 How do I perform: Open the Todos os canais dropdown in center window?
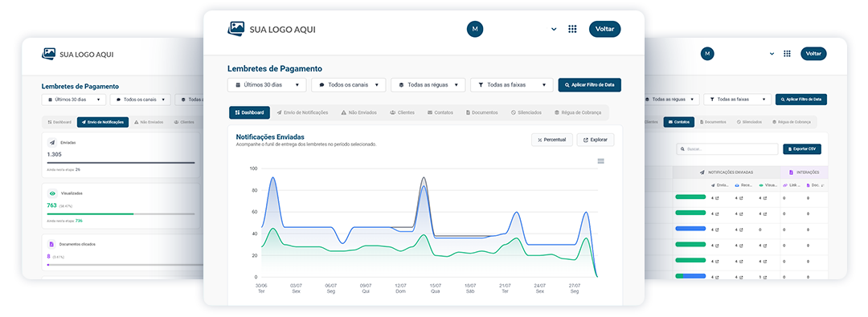[349, 85]
